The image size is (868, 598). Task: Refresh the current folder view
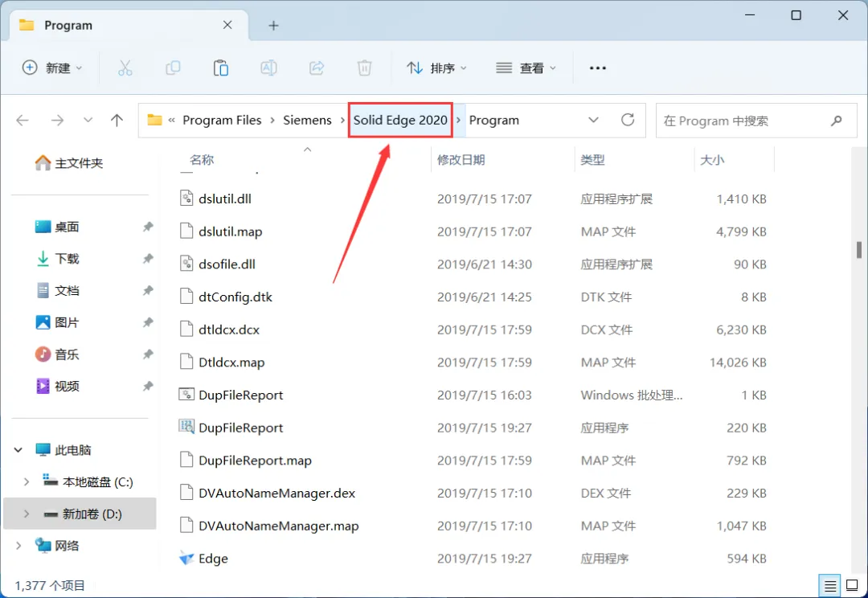click(x=627, y=120)
